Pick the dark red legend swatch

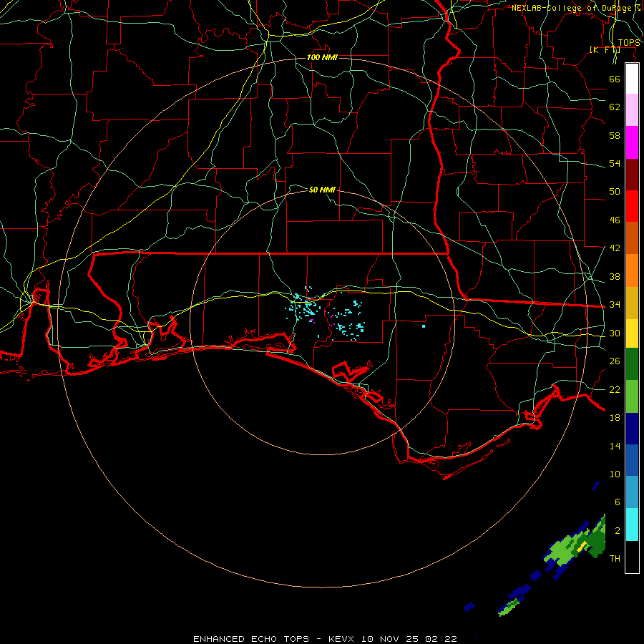(632, 174)
